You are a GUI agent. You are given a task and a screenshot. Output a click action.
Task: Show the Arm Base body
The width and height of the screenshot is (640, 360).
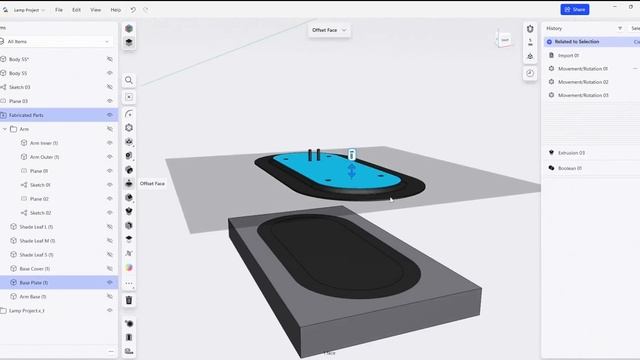pyautogui.click(x=109, y=296)
